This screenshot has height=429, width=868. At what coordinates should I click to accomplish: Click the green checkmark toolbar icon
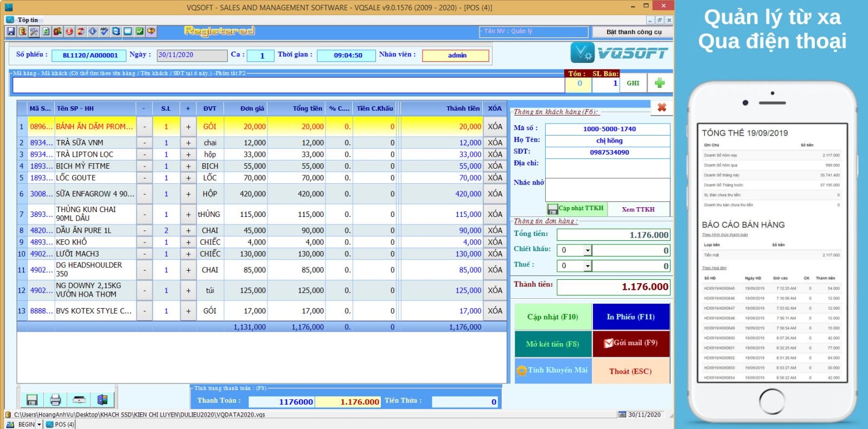pos(139,31)
